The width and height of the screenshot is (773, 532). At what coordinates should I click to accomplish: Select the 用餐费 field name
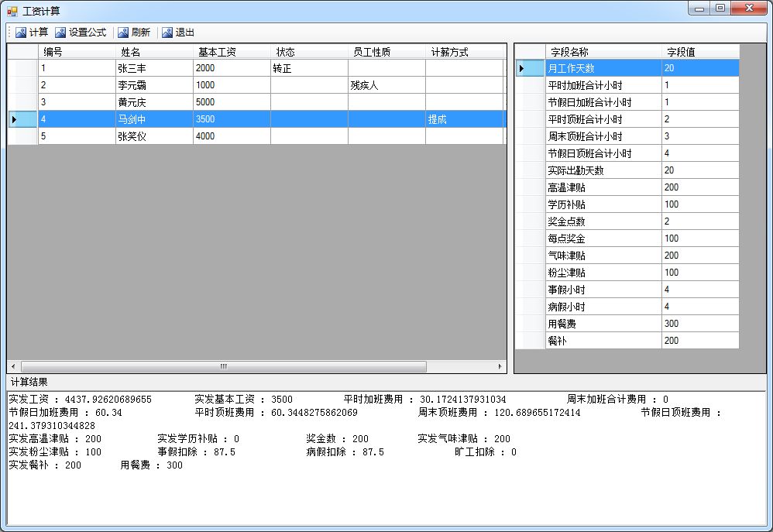click(603, 324)
